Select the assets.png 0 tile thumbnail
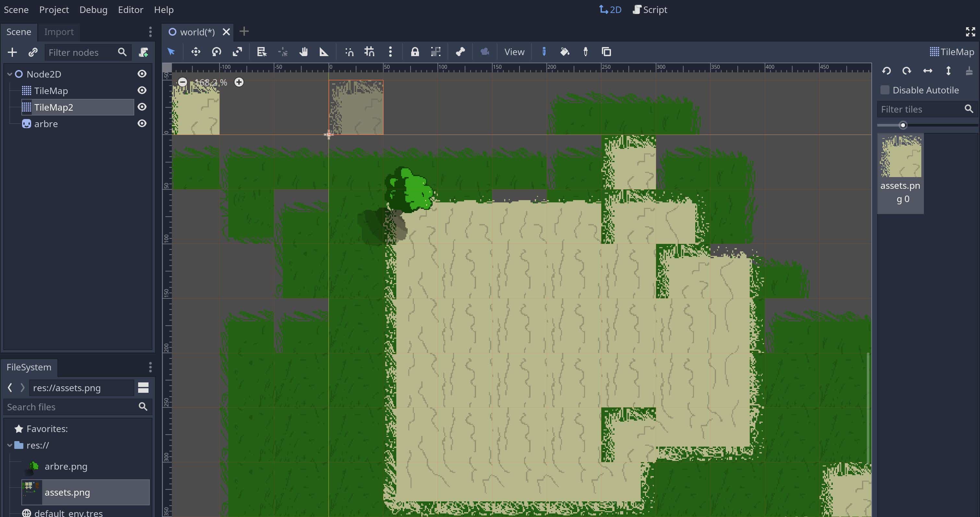Viewport: 980px width, 517px height. pos(901,174)
